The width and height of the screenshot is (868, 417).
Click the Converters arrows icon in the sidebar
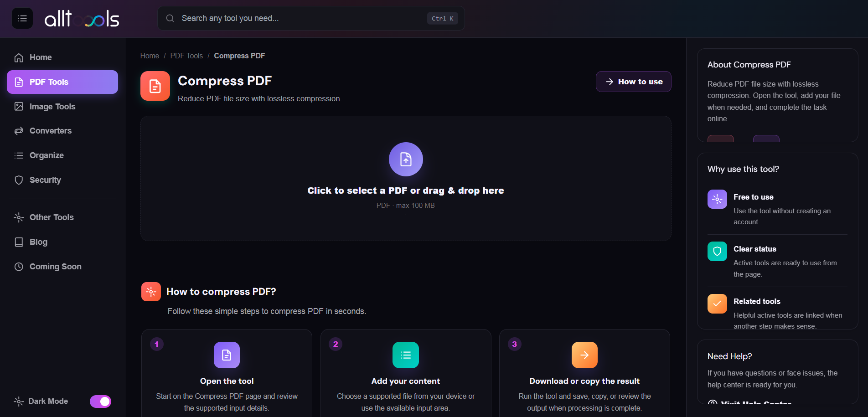[x=19, y=131]
